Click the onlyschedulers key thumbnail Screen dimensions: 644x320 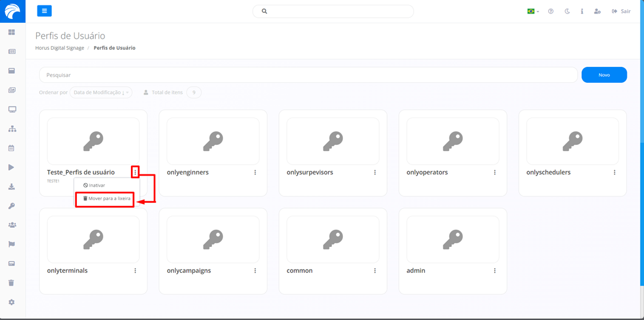(x=573, y=141)
